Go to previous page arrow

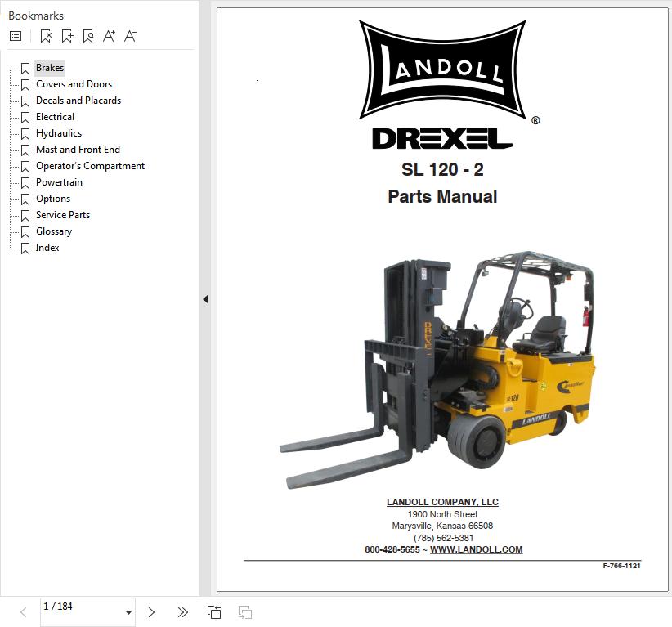point(24,612)
